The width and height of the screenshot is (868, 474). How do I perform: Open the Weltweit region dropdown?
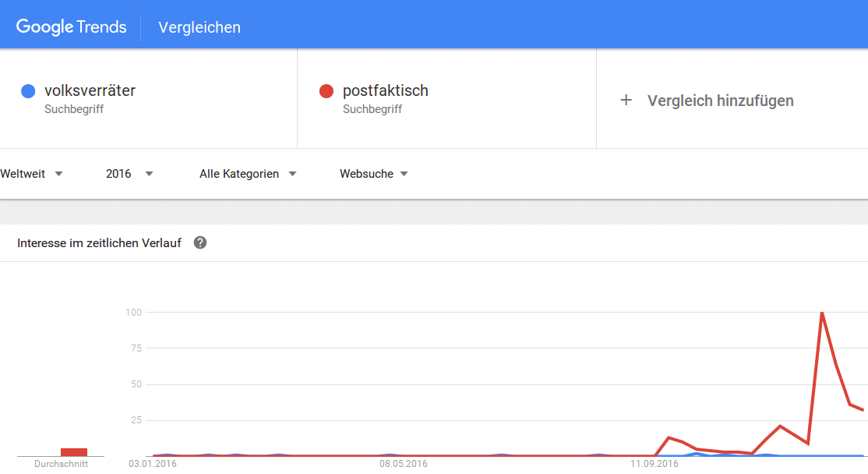(31, 174)
